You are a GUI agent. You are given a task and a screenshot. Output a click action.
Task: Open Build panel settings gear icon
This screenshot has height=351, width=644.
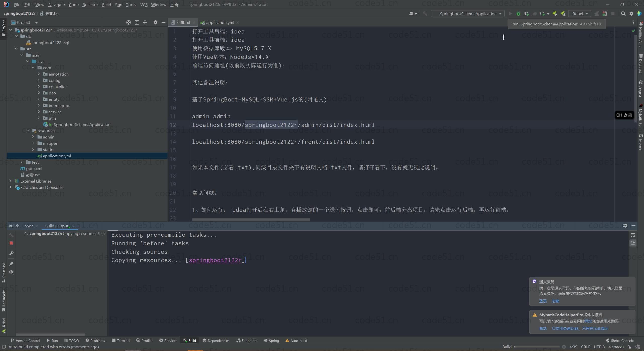pyautogui.click(x=625, y=226)
